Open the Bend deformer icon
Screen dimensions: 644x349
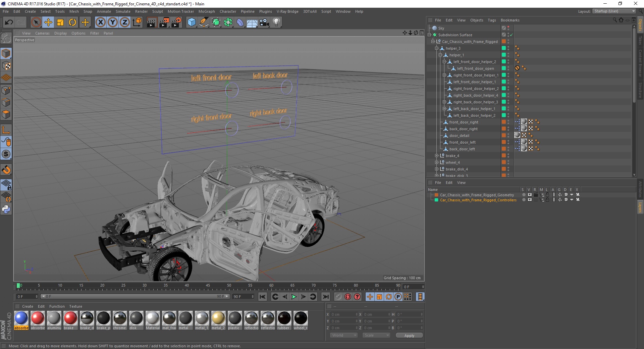tap(240, 22)
